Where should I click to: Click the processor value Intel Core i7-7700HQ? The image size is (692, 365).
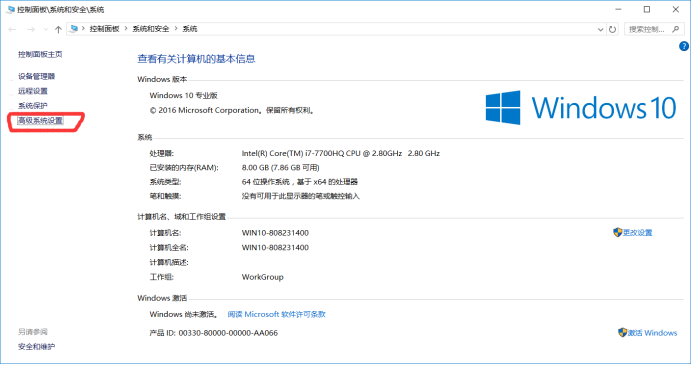[341, 153]
